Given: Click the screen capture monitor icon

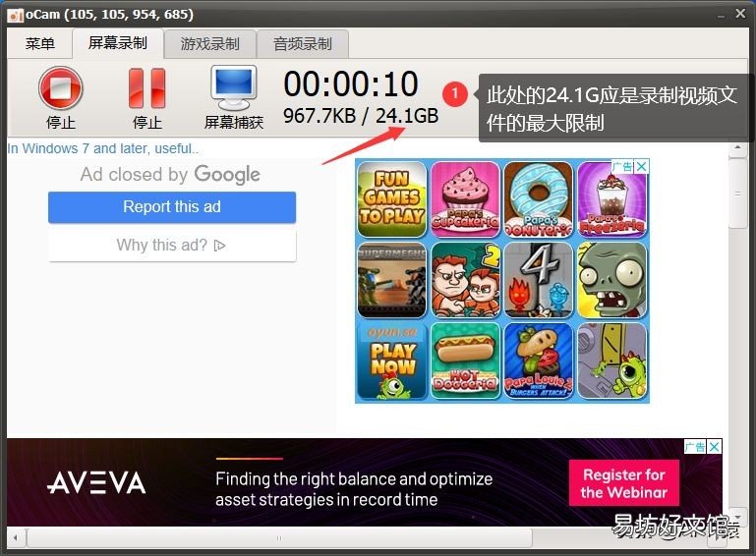Looking at the screenshot, I should tap(234, 88).
